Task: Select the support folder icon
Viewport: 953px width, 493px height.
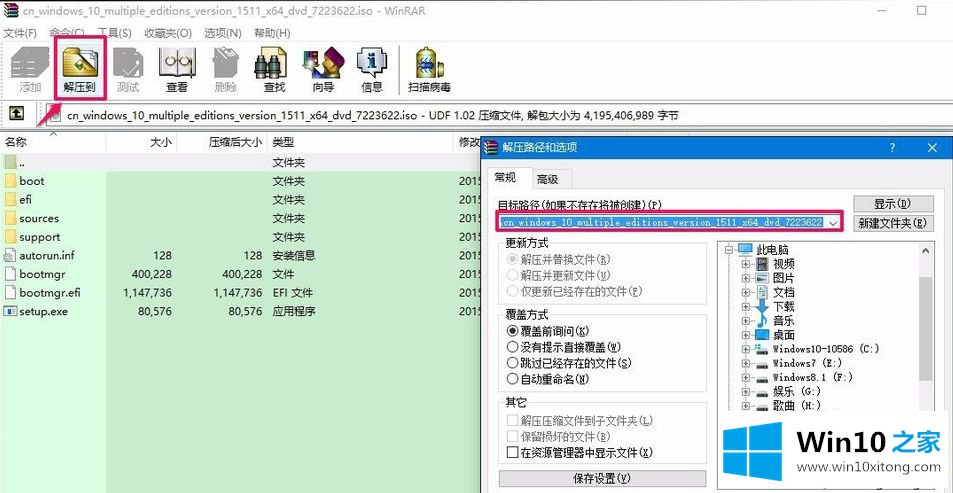Action: pos(10,236)
